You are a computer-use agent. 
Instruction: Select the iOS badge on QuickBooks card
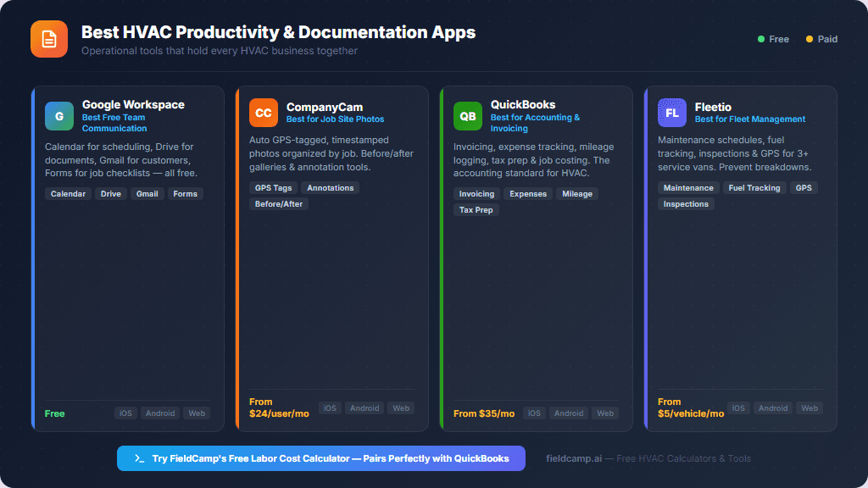[534, 413]
